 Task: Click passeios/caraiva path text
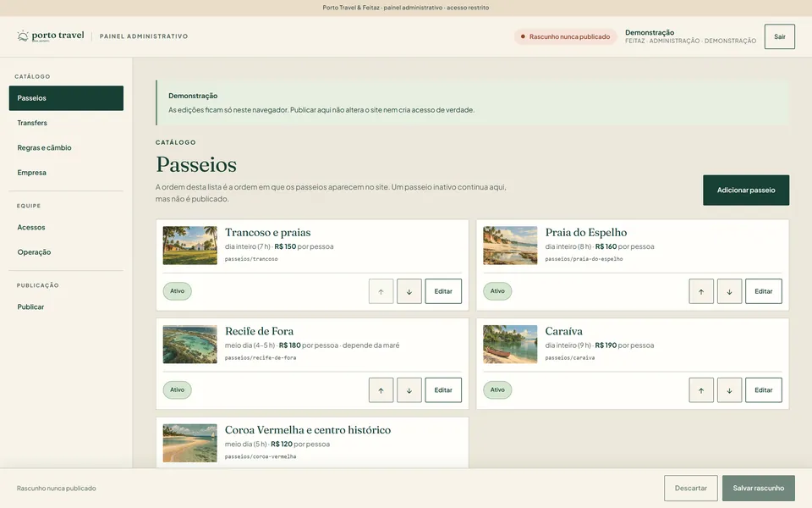pos(569,357)
